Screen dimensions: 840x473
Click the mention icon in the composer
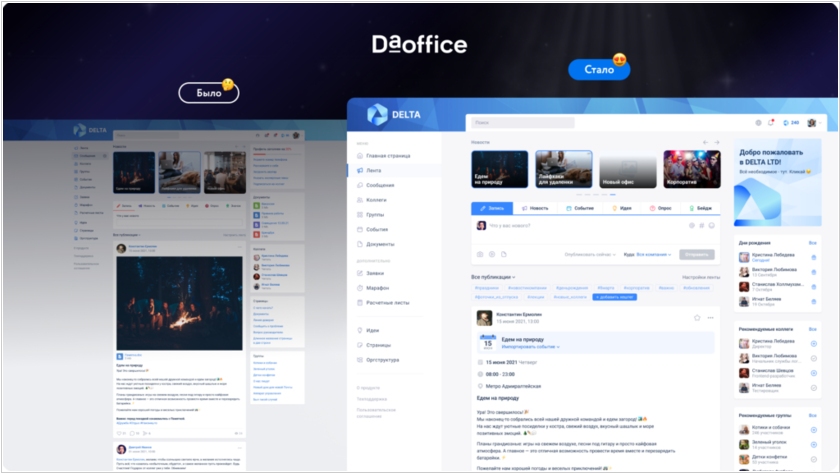point(692,226)
